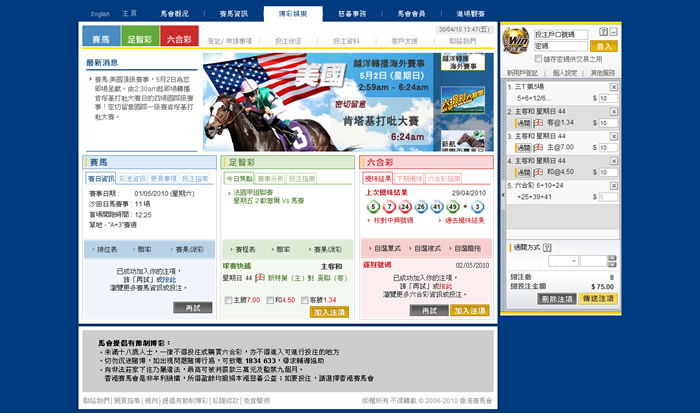Screen dimensions: 700x413
Task: Open the 過關方式 dropdown
Action: 563,261
